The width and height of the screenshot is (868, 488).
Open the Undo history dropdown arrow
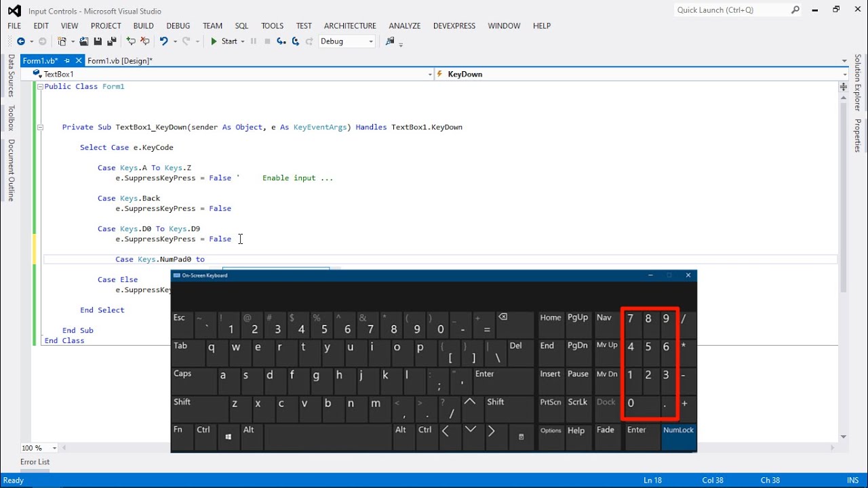(x=175, y=41)
